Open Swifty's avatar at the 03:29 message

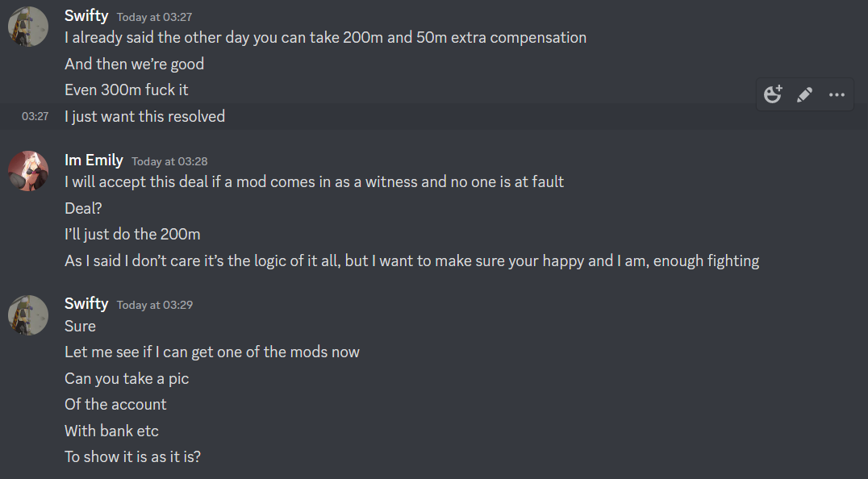coord(28,315)
